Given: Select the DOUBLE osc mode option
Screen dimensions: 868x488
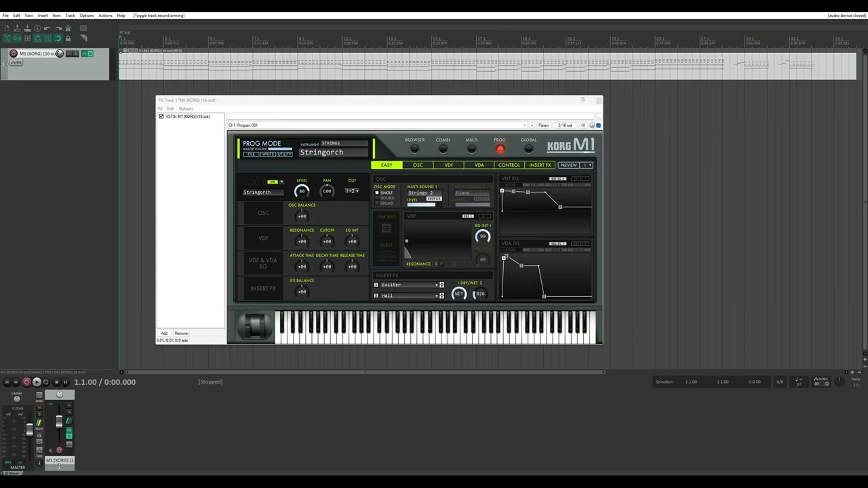Looking at the screenshot, I should [385, 198].
